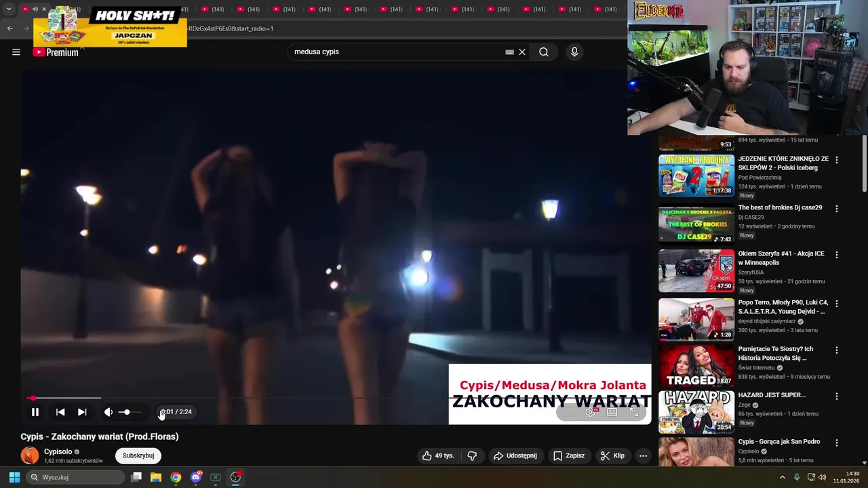Open 'Świat Internetu' channel name
The width and height of the screenshot is (868, 488).
click(x=756, y=368)
